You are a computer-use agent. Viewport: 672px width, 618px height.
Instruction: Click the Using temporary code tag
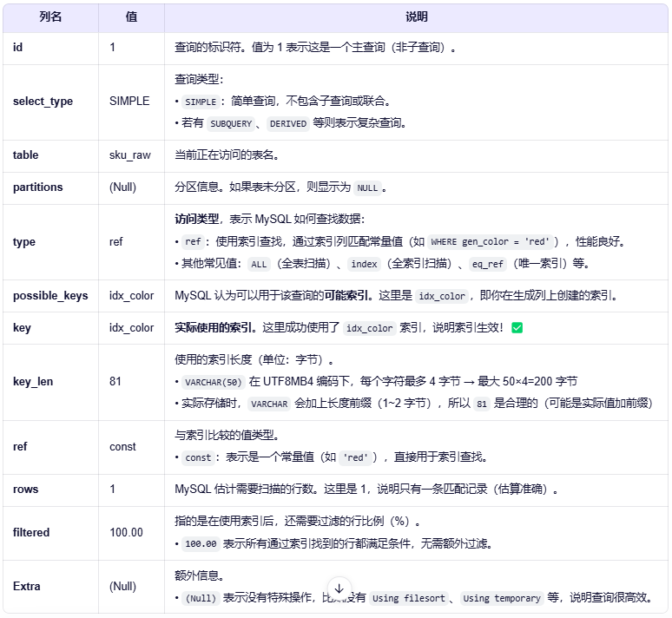(x=502, y=598)
